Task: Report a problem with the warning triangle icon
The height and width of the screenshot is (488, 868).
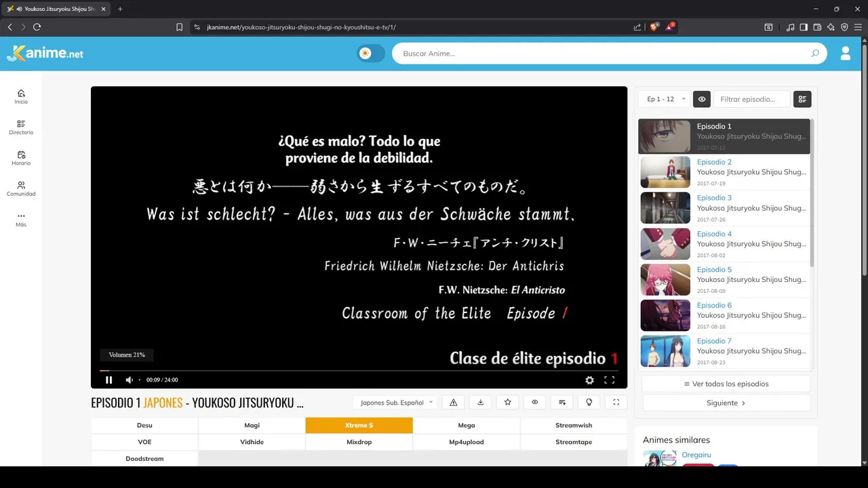Action: pyautogui.click(x=454, y=403)
